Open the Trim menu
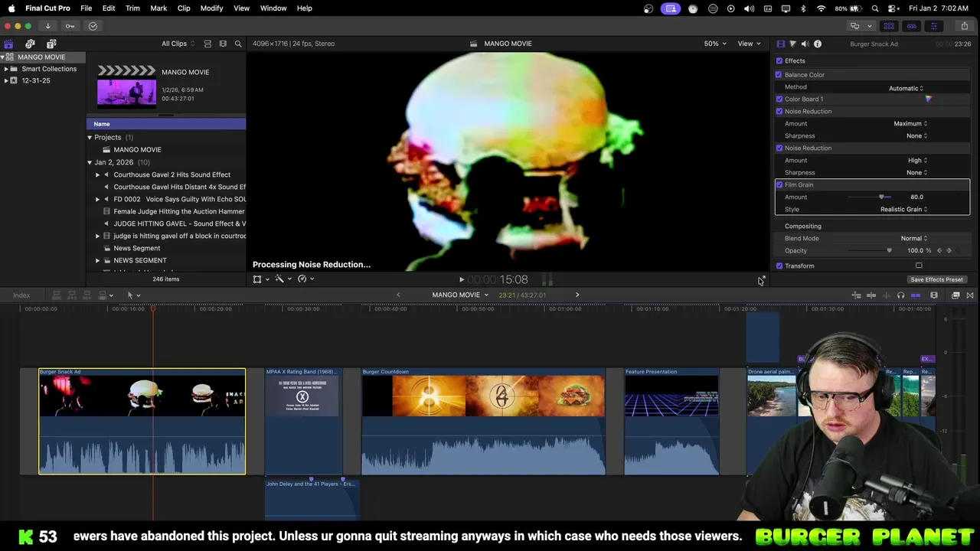The image size is (980, 551). [x=132, y=8]
